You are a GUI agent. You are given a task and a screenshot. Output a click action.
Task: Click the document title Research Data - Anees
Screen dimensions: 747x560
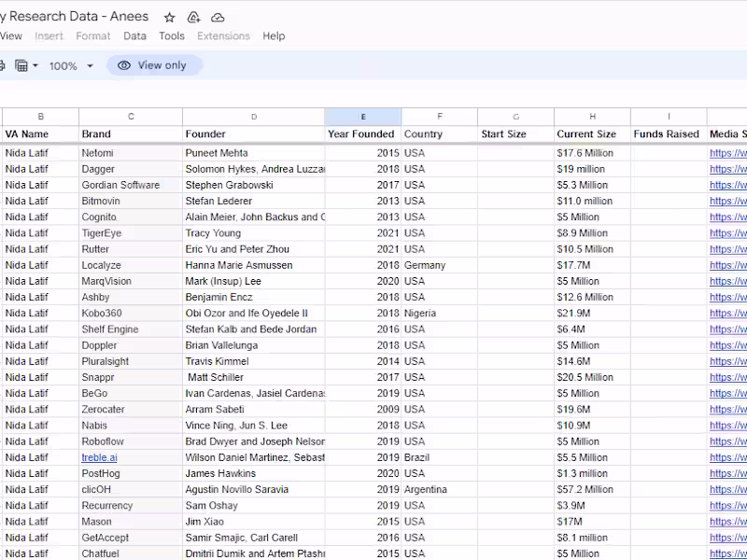point(75,18)
